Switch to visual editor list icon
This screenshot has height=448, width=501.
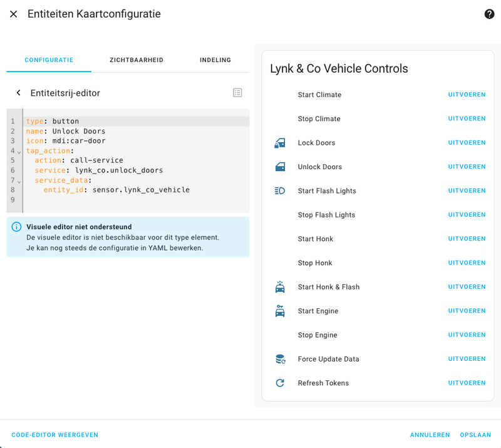click(x=237, y=93)
